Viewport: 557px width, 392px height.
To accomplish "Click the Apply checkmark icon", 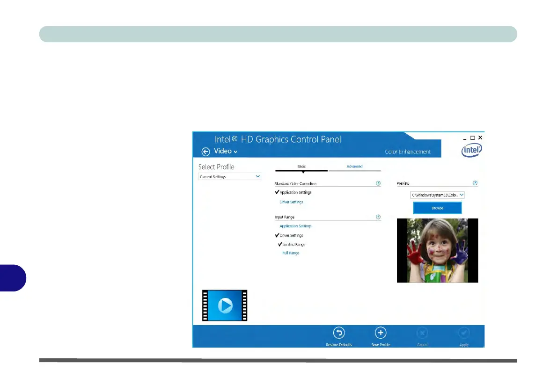I will coord(464,333).
